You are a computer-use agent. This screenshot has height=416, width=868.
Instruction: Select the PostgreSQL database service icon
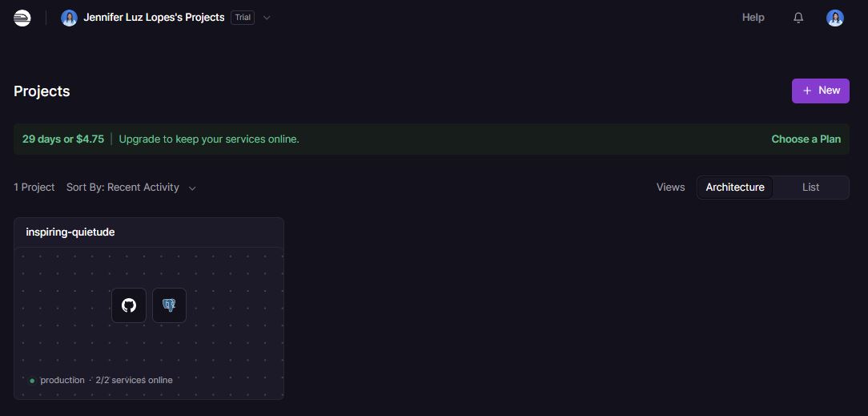169,305
